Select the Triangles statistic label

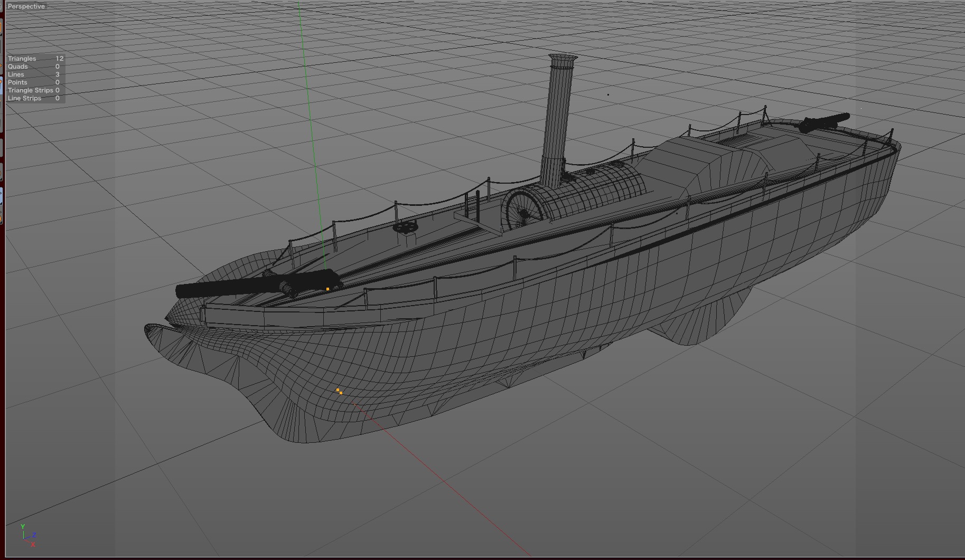[x=22, y=59]
